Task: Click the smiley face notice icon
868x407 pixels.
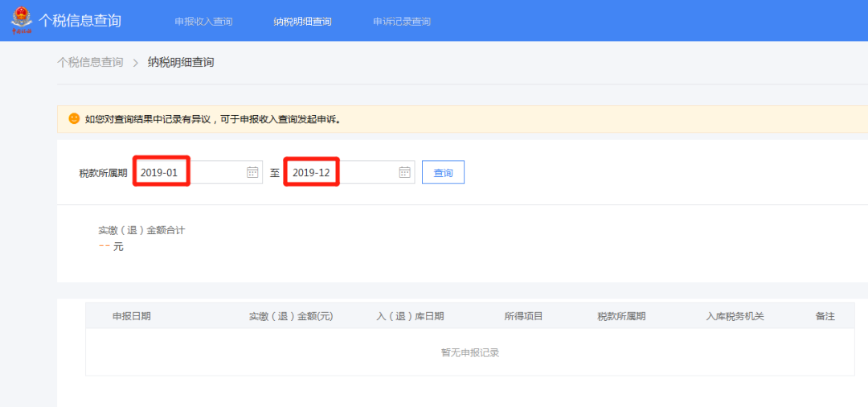Action: [74, 118]
